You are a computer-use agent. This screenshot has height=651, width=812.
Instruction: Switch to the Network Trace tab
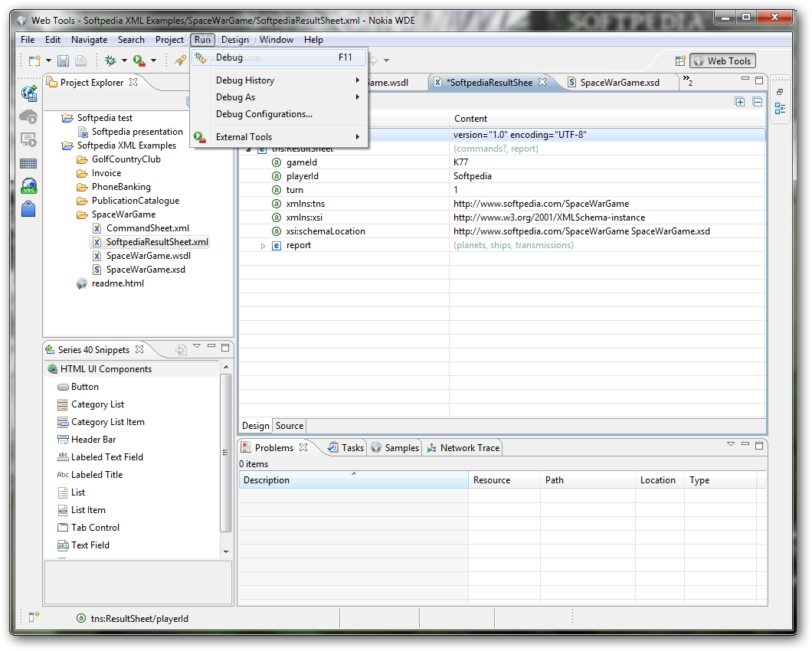coord(463,447)
